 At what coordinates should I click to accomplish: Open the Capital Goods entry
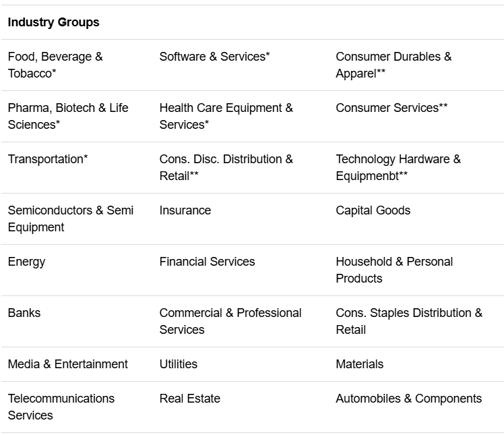pyautogui.click(x=373, y=210)
